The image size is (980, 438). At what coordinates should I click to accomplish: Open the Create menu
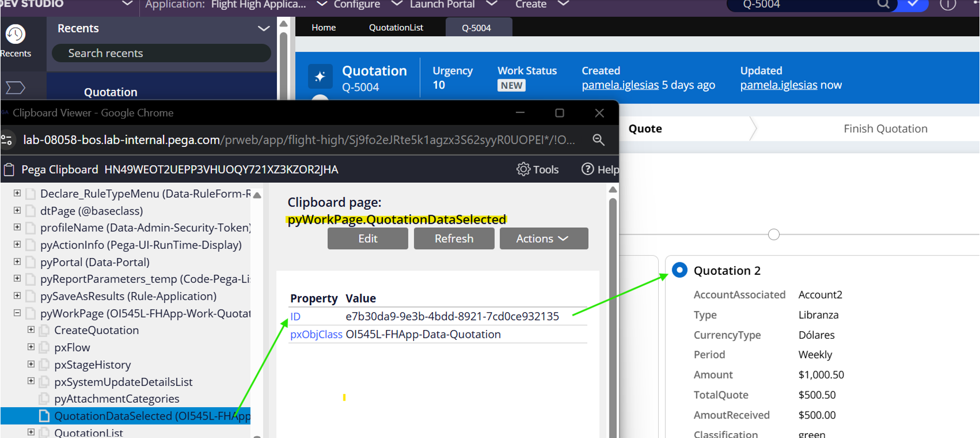(x=542, y=4)
